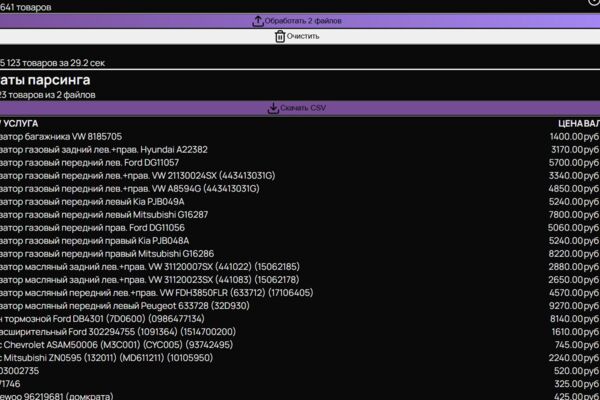Select row containing Kia PJB049A
The width and height of the screenshot is (600, 400).
pyautogui.click(x=300, y=202)
